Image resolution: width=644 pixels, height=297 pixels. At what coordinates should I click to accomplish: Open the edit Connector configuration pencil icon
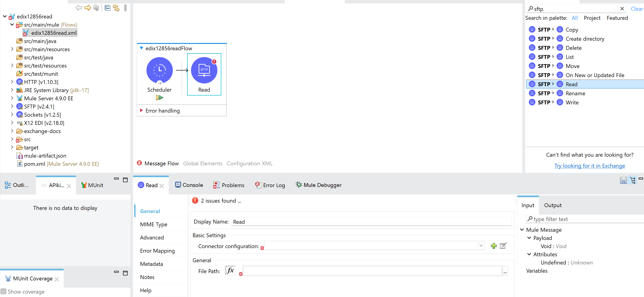coord(503,246)
